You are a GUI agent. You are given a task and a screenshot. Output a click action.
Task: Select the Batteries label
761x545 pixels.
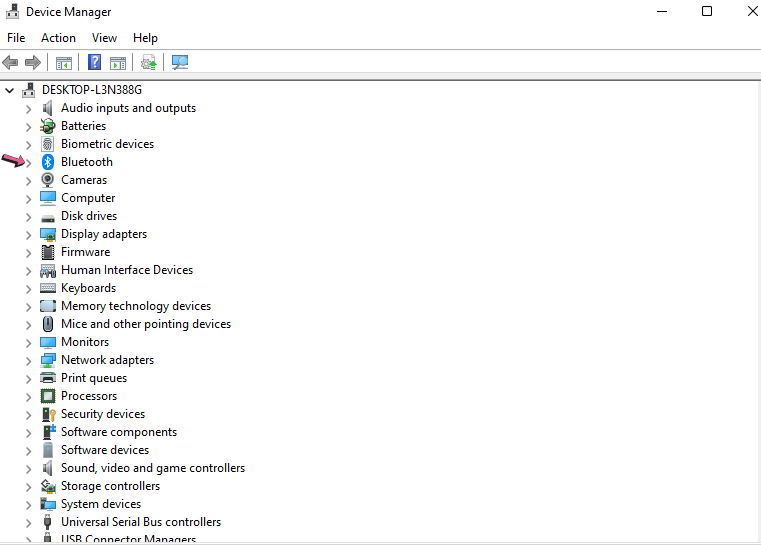[83, 126]
